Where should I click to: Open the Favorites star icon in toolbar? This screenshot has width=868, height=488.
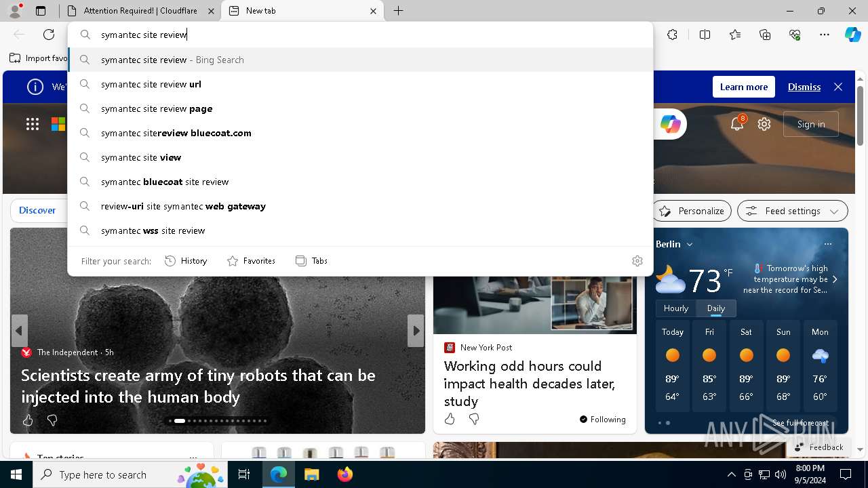(x=735, y=35)
